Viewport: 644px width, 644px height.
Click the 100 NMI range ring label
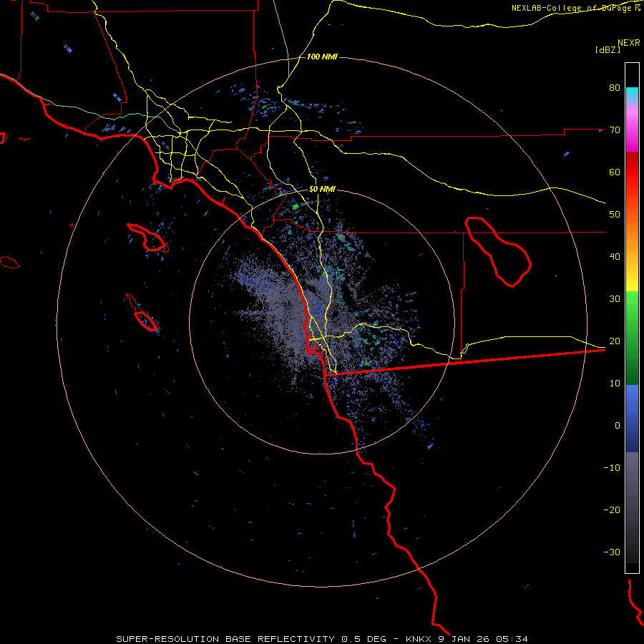tap(322, 57)
